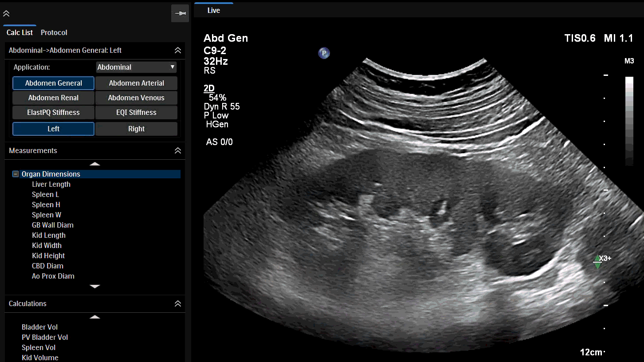Viewport: 644px width, 362px height.
Task: Collapse the Measurements panel chevron
Action: tap(177, 150)
